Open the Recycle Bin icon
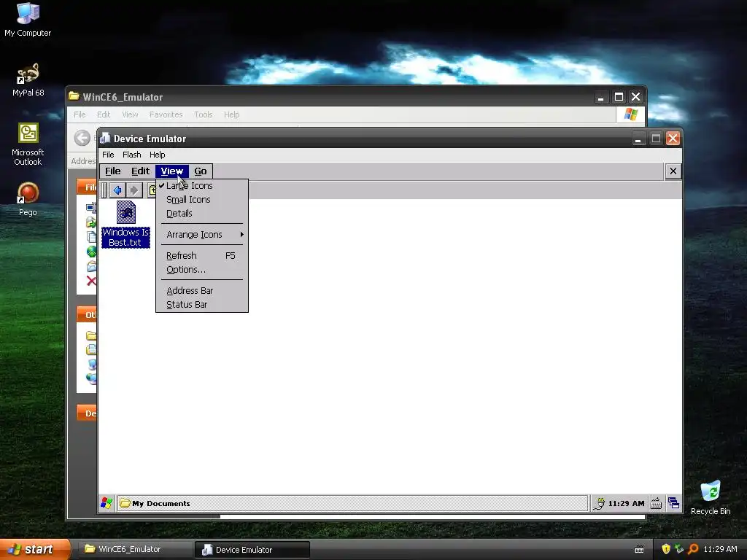 [711, 497]
